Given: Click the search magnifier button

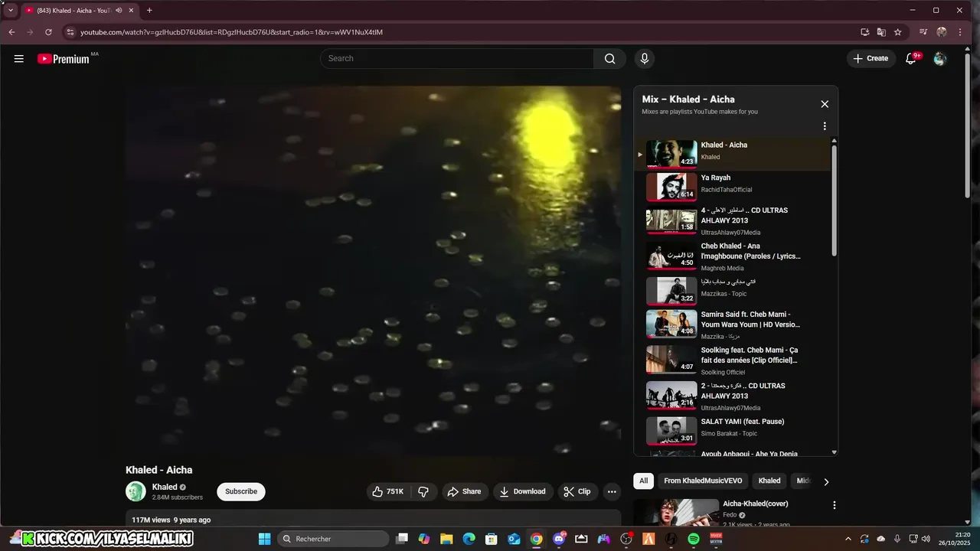Looking at the screenshot, I should pos(609,58).
